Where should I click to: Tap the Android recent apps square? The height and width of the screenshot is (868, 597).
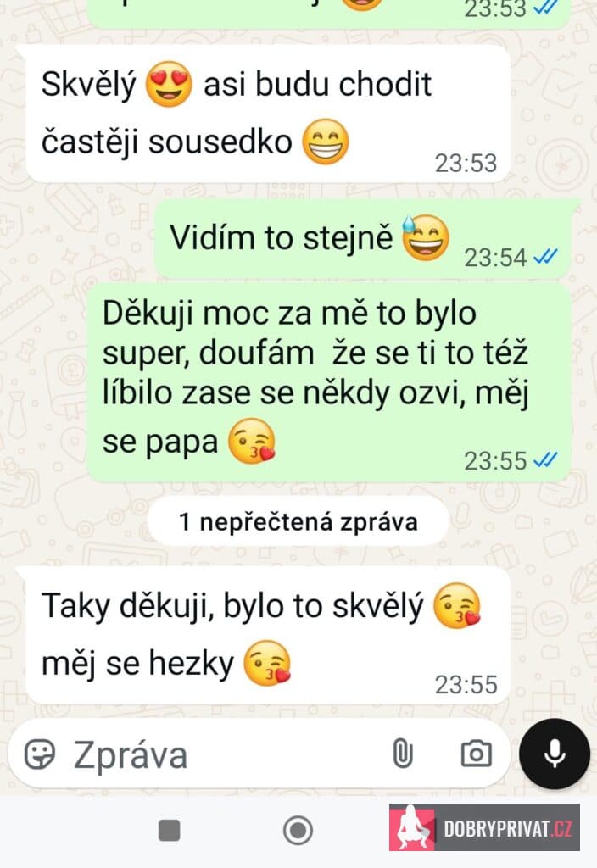tap(169, 831)
